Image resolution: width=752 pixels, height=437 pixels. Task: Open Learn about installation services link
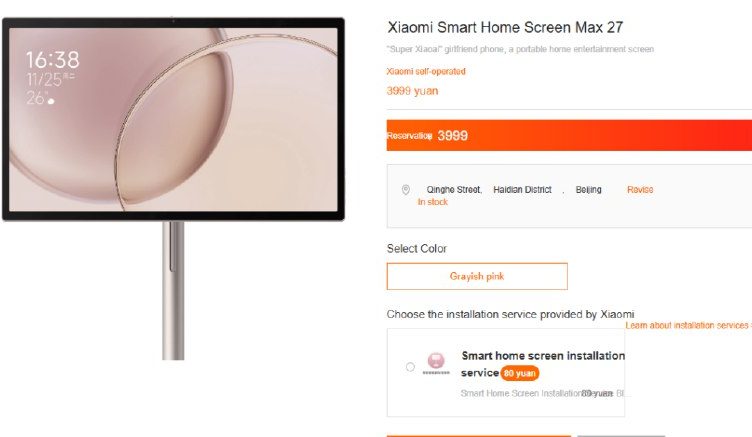click(x=688, y=325)
